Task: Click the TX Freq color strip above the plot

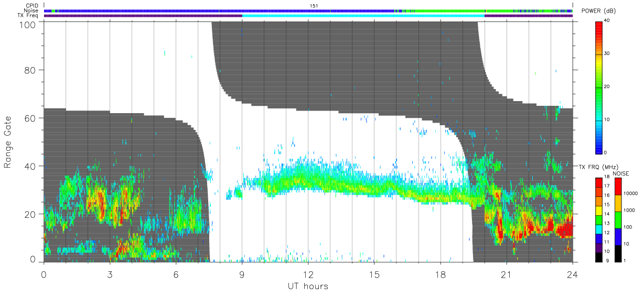Action: click(x=308, y=15)
